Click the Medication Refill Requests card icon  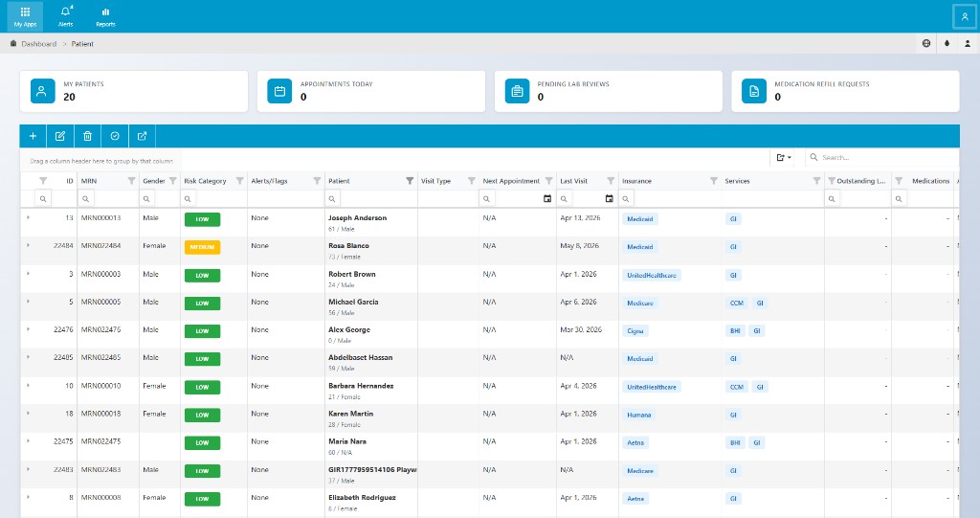754,91
